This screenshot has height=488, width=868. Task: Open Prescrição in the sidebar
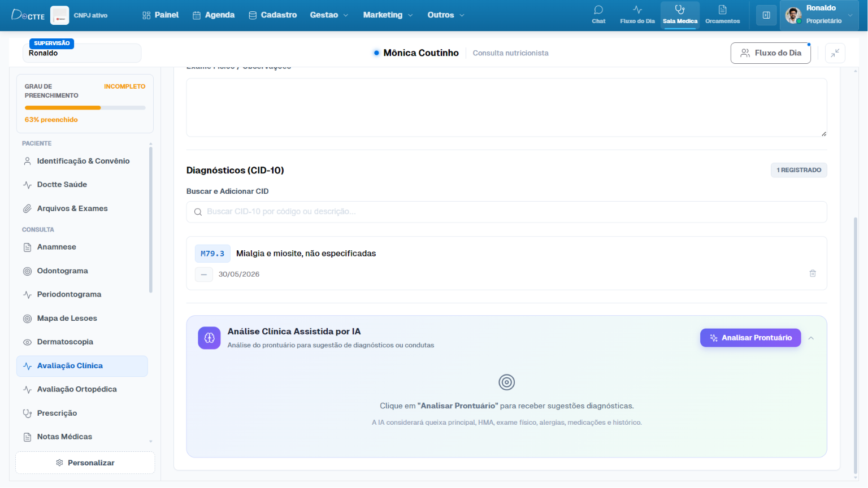pos(83,413)
